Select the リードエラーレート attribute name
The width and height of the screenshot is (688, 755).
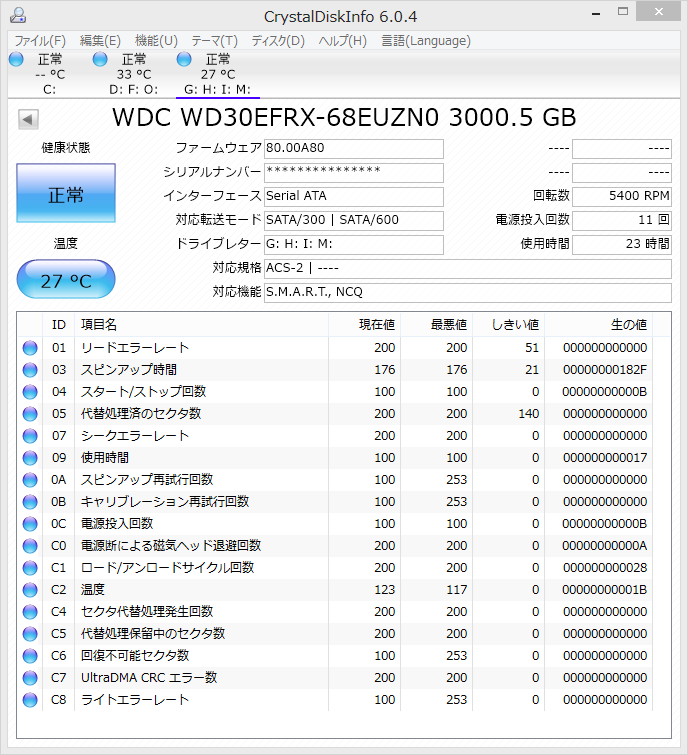pyautogui.click(x=135, y=348)
